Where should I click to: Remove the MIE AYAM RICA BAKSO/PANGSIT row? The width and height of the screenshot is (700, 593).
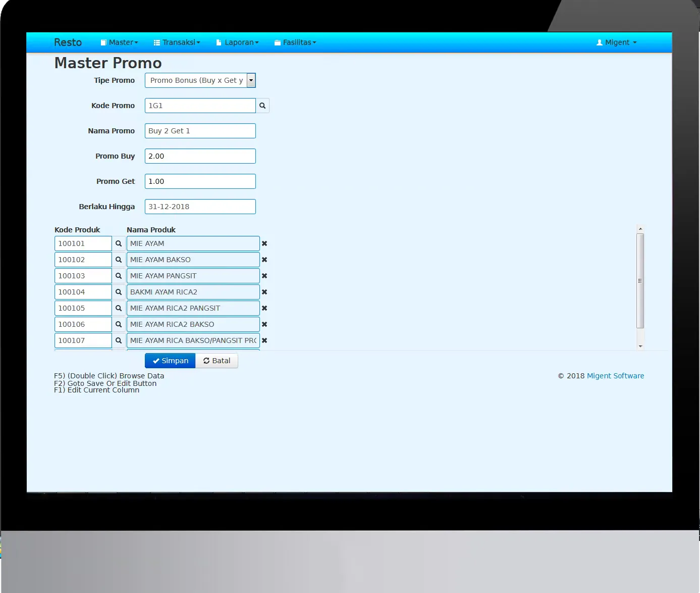coord(264,340)
